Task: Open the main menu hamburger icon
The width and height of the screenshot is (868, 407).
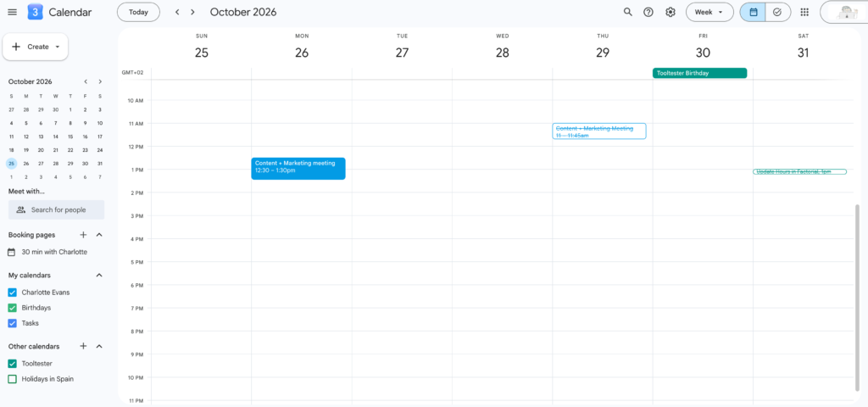Action: 12,12
